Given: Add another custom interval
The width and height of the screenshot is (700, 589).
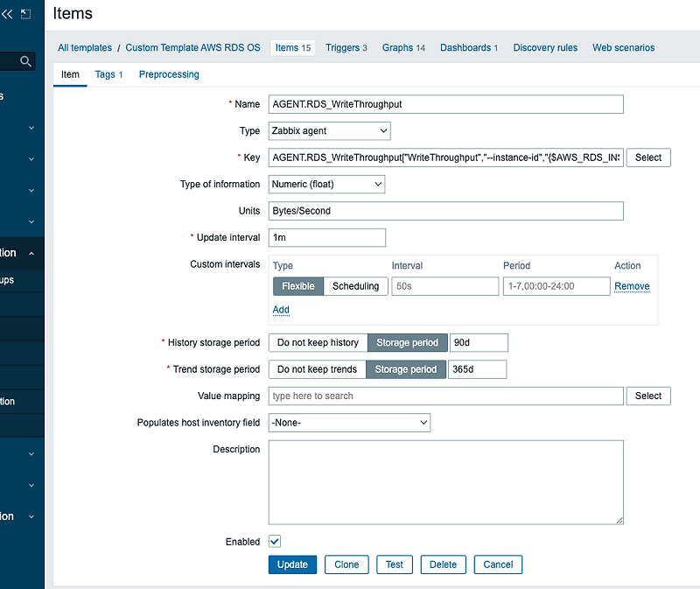Looking at the screenshot, I should 280,310.
